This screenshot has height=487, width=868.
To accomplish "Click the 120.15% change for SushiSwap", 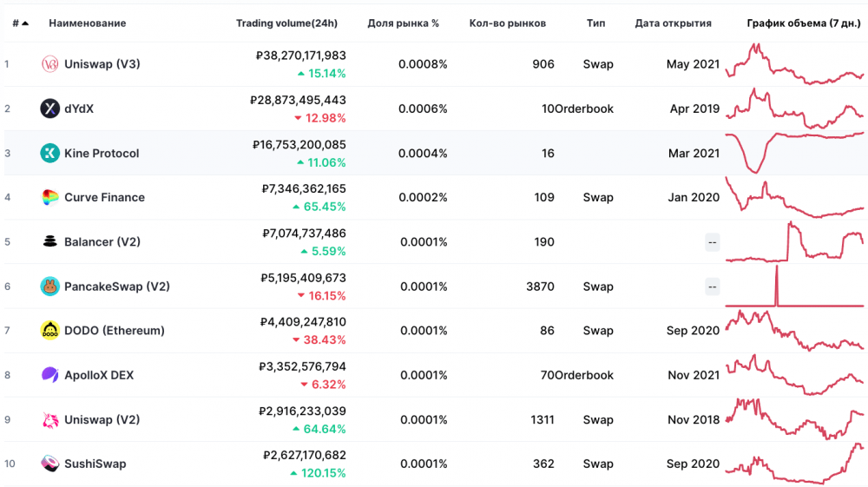I will (x=318, y=473).
